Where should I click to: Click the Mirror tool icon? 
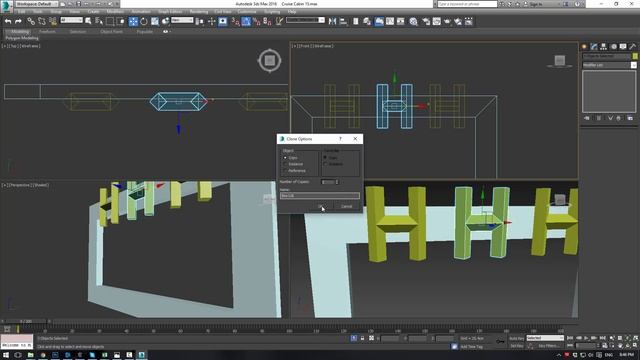333,21
